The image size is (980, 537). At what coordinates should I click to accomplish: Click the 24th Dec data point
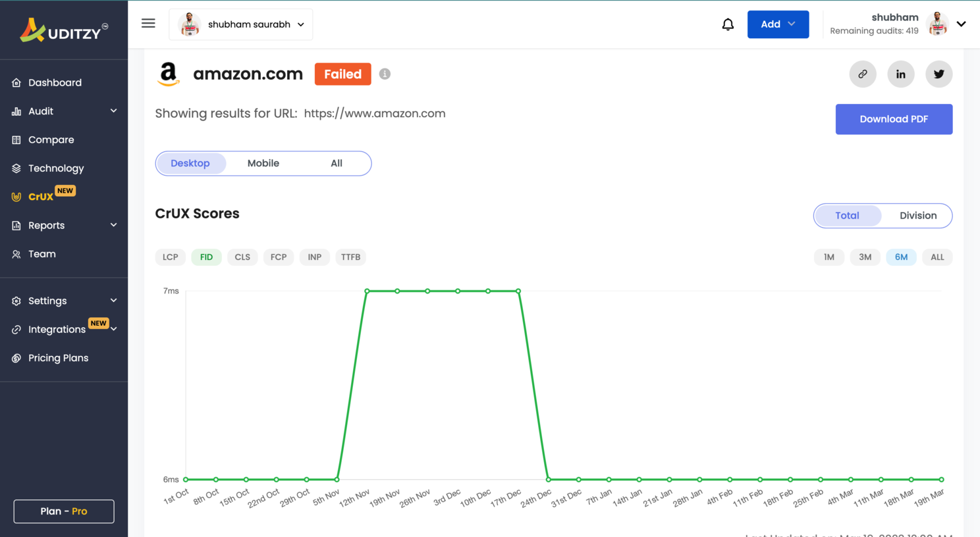click(549, 480)
